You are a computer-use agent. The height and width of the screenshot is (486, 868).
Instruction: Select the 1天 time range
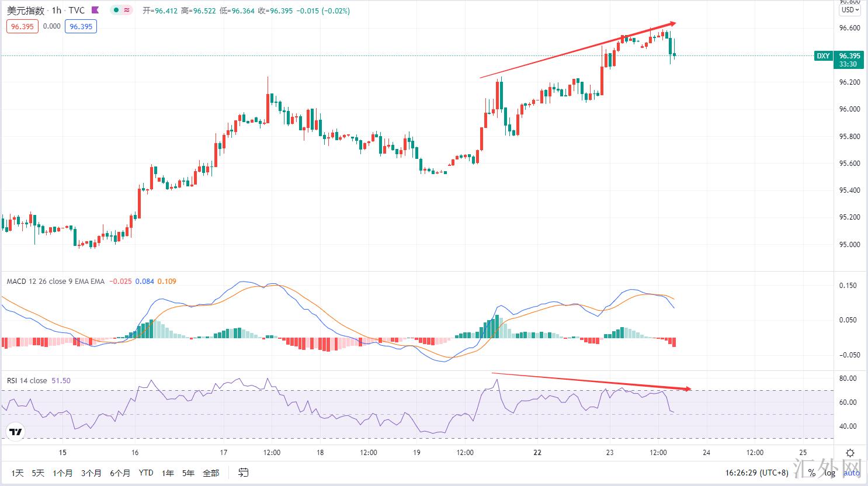(18, 473)
